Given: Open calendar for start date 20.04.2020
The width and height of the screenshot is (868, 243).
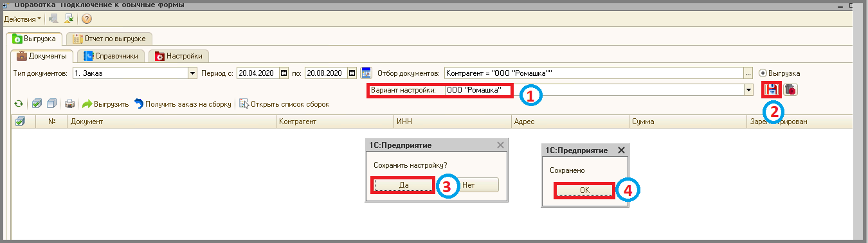Looking at the screenshot, I should [284, 73].
